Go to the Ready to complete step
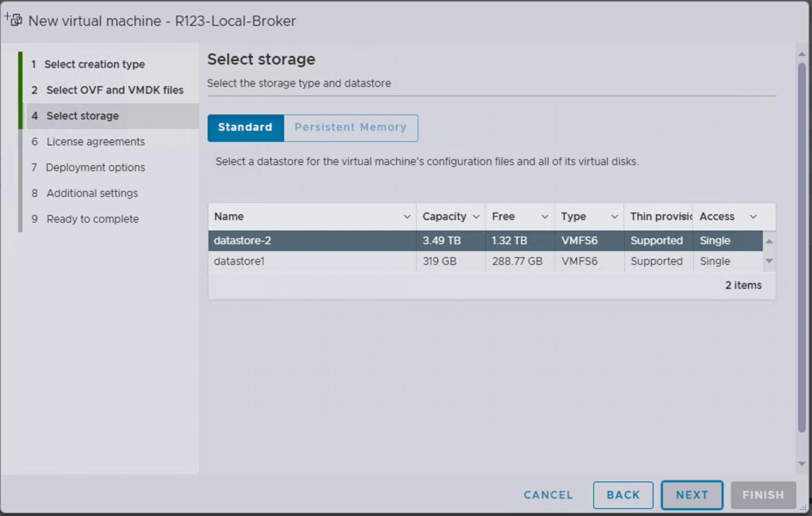812x516 pixels. pyautogui.click(x=93, y=219)
